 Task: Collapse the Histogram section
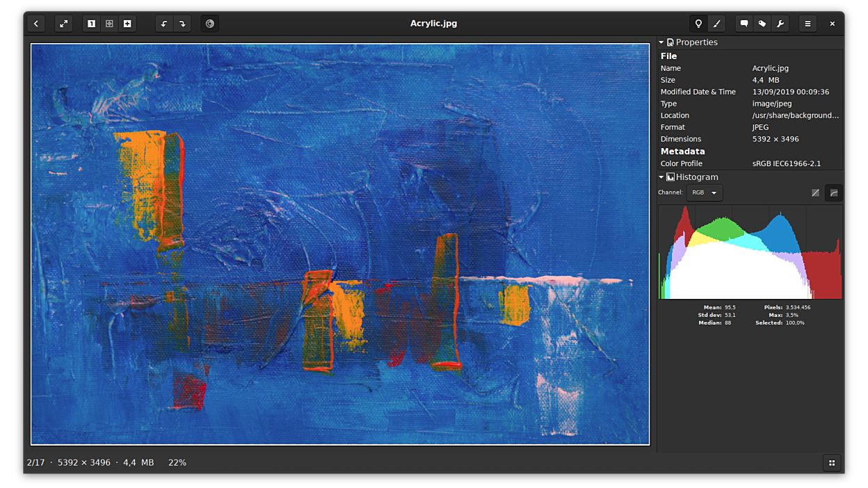[661, 177]
